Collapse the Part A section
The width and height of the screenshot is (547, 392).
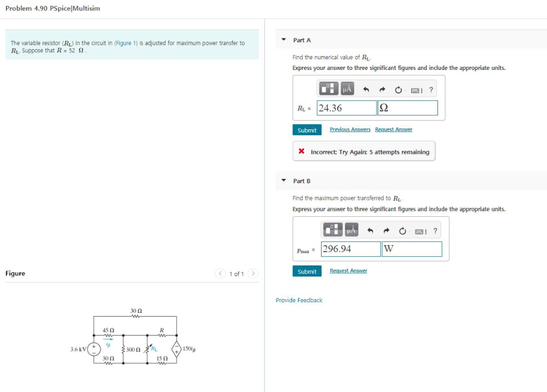pyautogui.click(x=283, y=40)
